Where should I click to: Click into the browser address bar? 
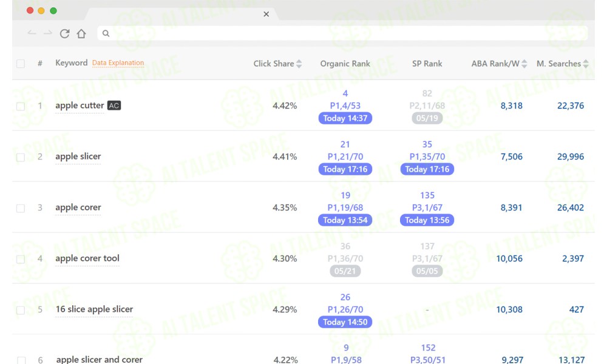pyautogui.click(x=342, y=33)
